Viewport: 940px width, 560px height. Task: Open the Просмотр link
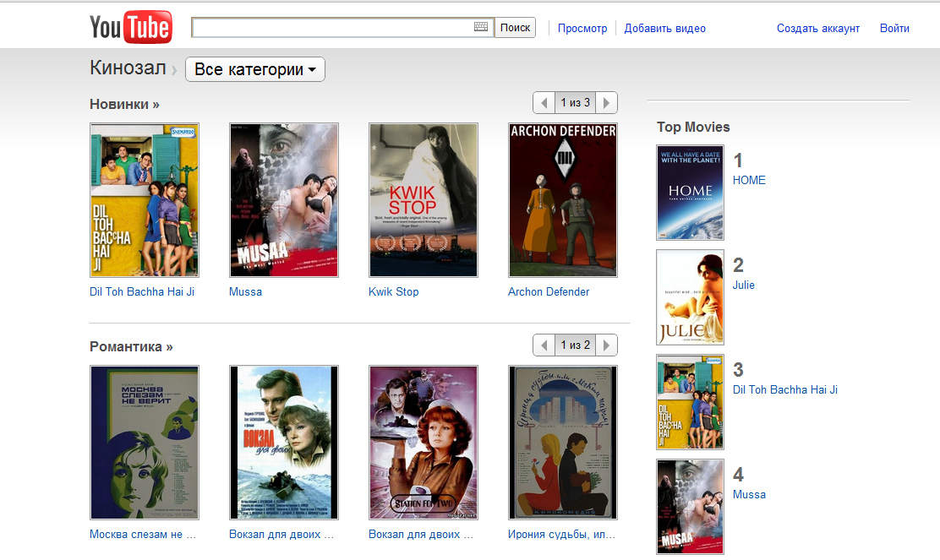click(582, 28)
